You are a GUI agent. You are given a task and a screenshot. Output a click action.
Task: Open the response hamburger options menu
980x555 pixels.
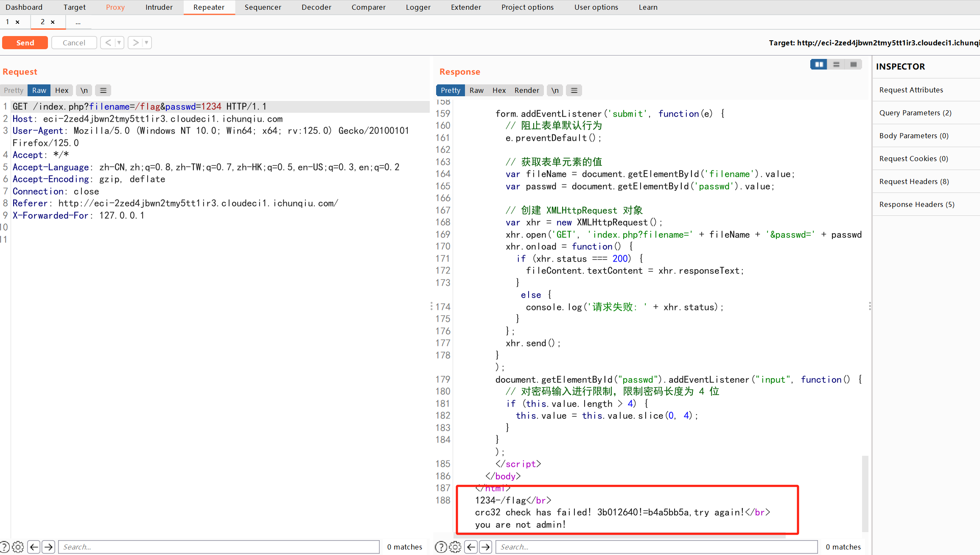pos(574,90)
